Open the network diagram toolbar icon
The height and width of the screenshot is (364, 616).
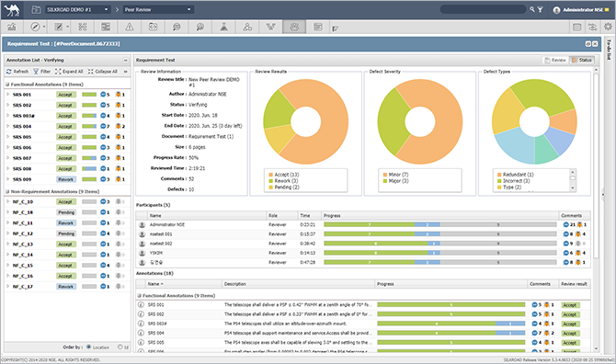[x=270, y=27]
